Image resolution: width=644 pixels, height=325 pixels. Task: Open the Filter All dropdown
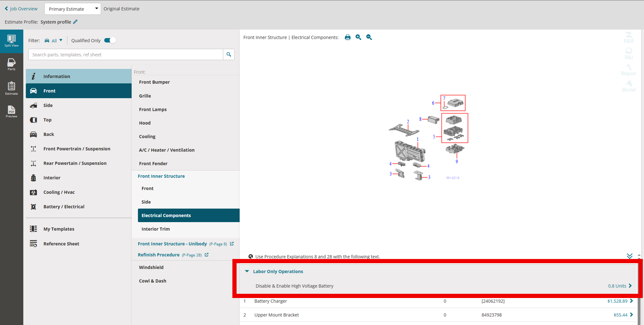54,41
